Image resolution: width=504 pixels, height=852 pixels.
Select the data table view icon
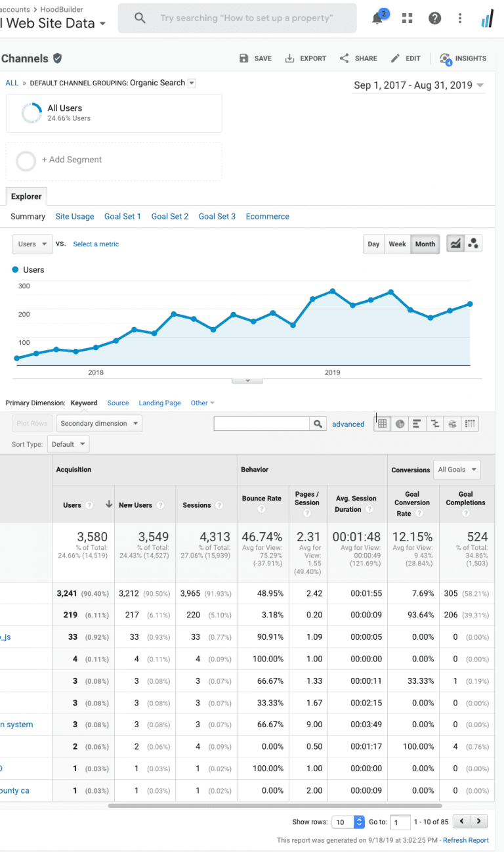point(383,424)
